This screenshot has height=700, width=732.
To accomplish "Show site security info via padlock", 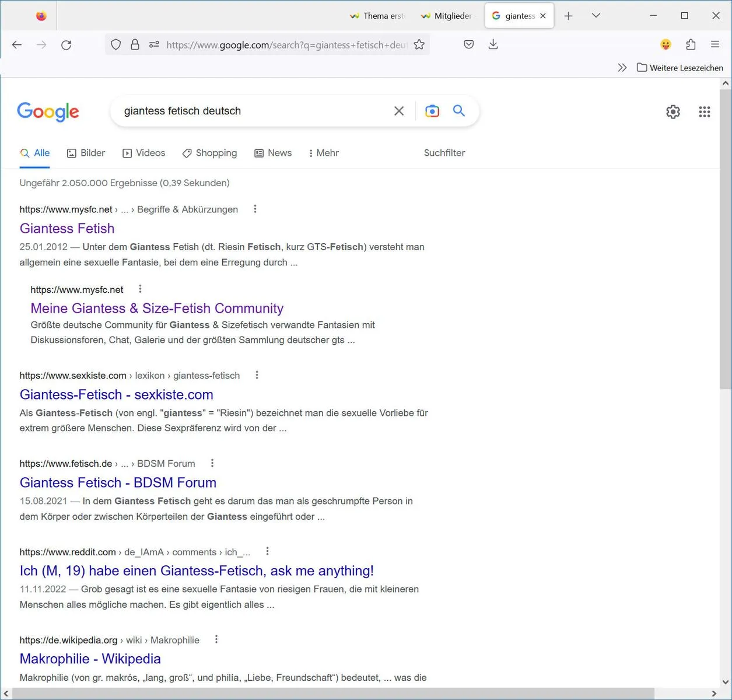I will pyautogui.click(x=135, y=44).
